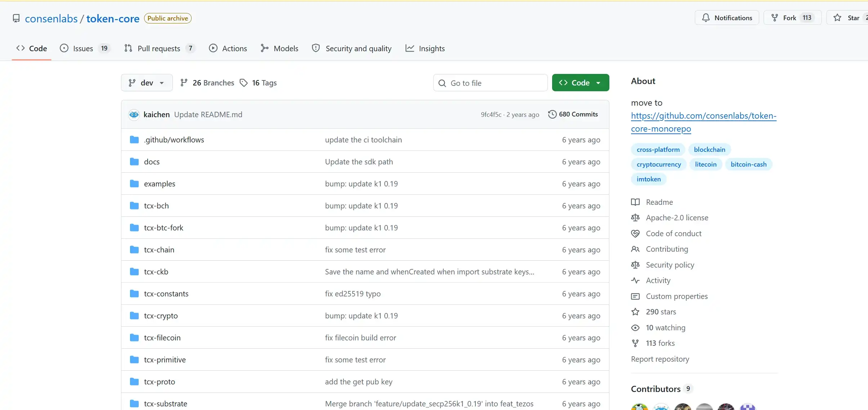Star the repository with the star icon
Image resolution: width=868 pixels, height=410 pixels.
click(837, 18)
